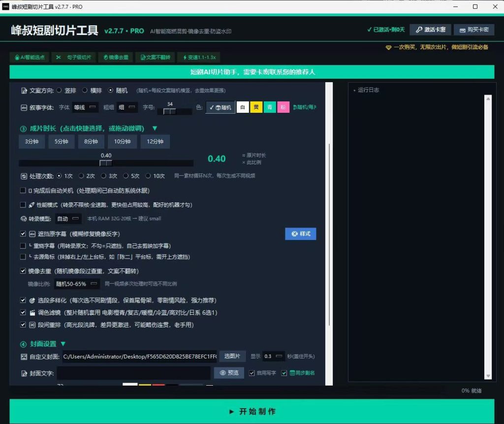The width and height of the screenshot is (504, 424).
Task: Pick the yellow 黄 color swatch
Action: tap(256, 107)
